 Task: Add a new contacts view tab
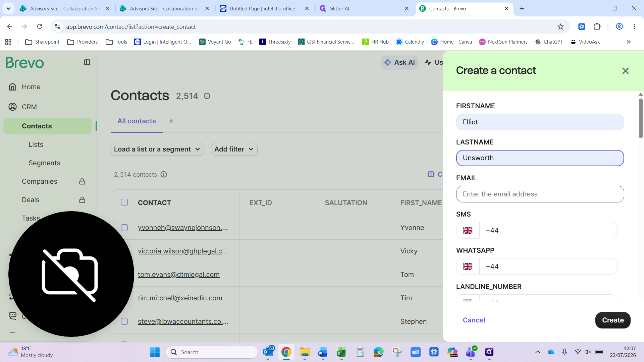[171, 121]
